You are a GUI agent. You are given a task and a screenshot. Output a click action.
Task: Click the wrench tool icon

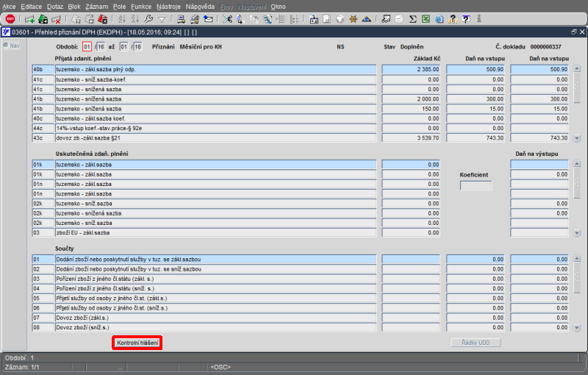click(148, 19)
